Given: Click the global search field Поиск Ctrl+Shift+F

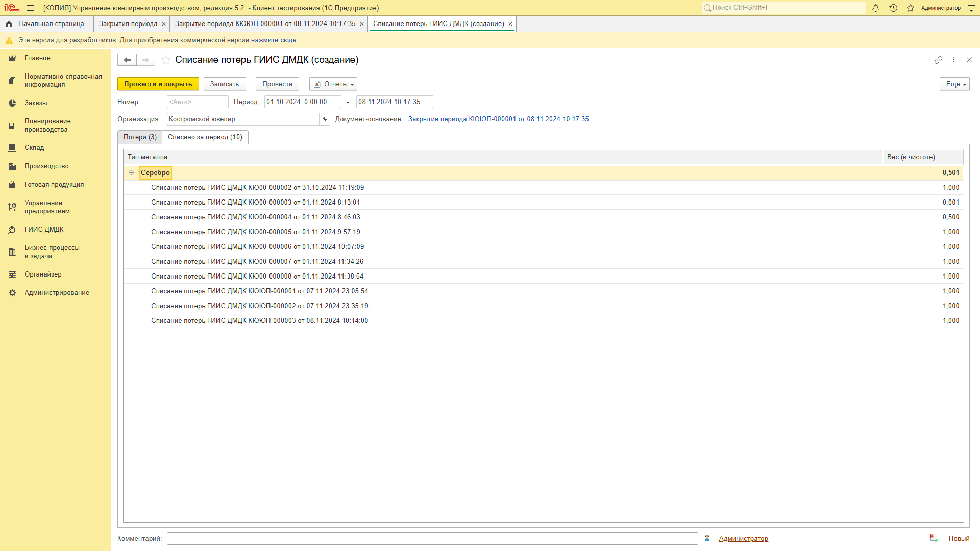Looking at the screenshot, I should (783, 8).
